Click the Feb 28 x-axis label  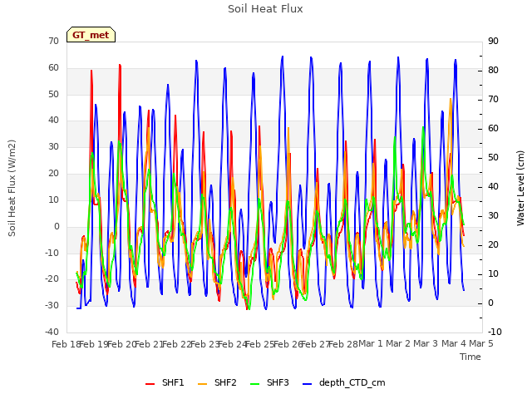[x=343, y=344]
